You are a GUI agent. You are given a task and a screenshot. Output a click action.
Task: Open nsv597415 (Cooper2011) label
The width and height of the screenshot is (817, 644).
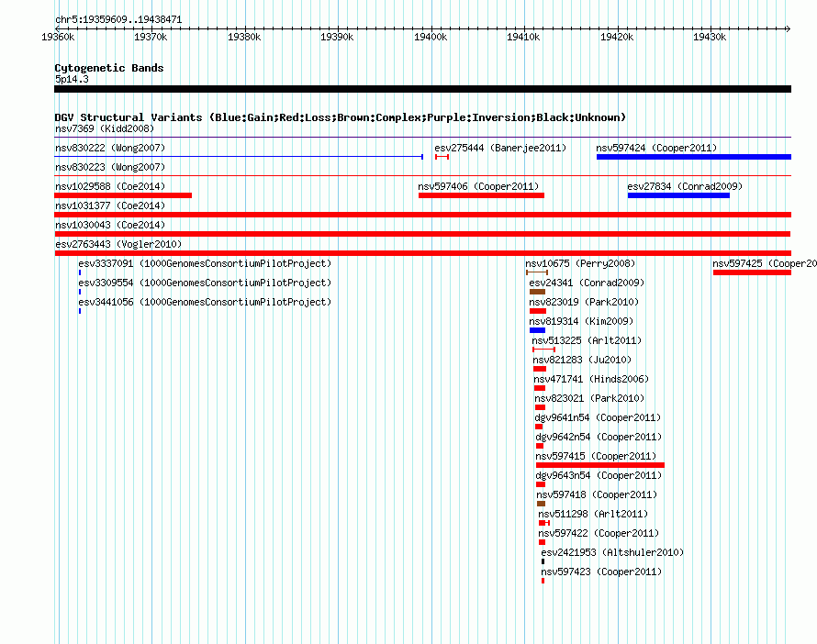(x=596, y=456)
